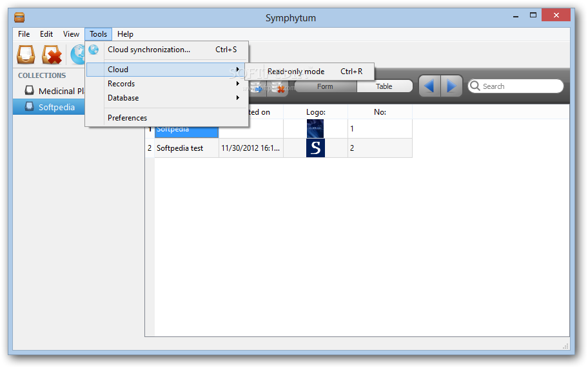Open the View menu
The image size is (588, 368).
[x=71, y=34]
